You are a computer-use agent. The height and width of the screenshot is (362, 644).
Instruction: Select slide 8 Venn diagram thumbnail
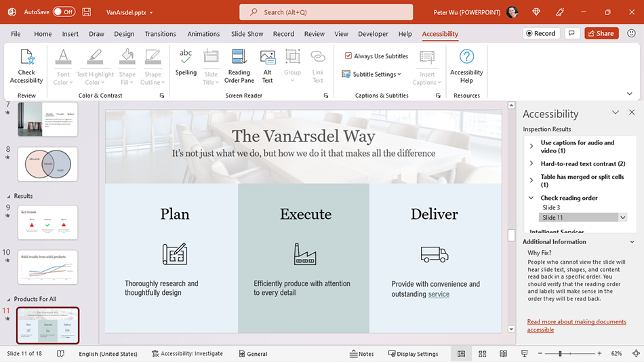(x=47, y=164)
